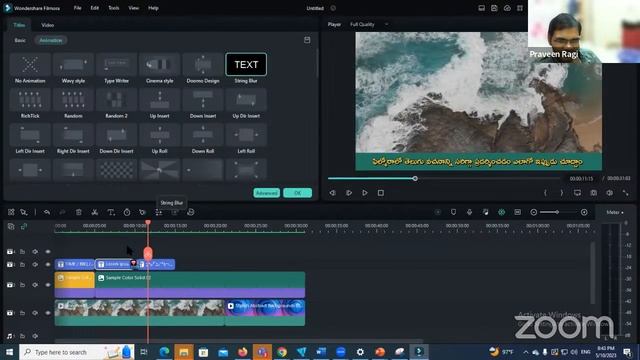Expand the Meter dropdown
The image size is (640, 360).
tap(615, 212)
